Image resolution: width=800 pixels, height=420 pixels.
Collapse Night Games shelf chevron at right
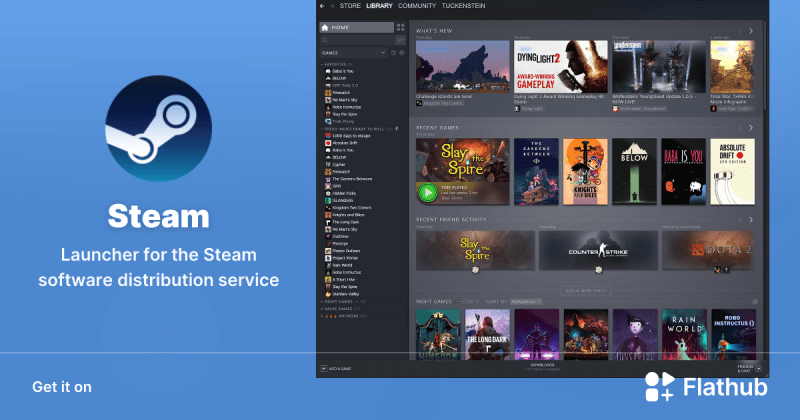755,302
